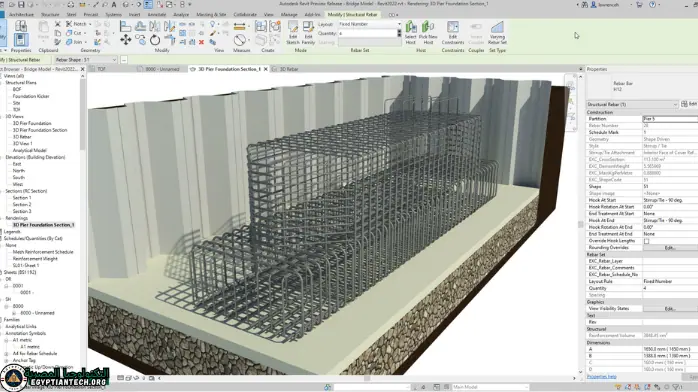The width and height of the screenshot is (698, 392).
Task: Click the Partition value field in Properties
Action: coord(670,119)
